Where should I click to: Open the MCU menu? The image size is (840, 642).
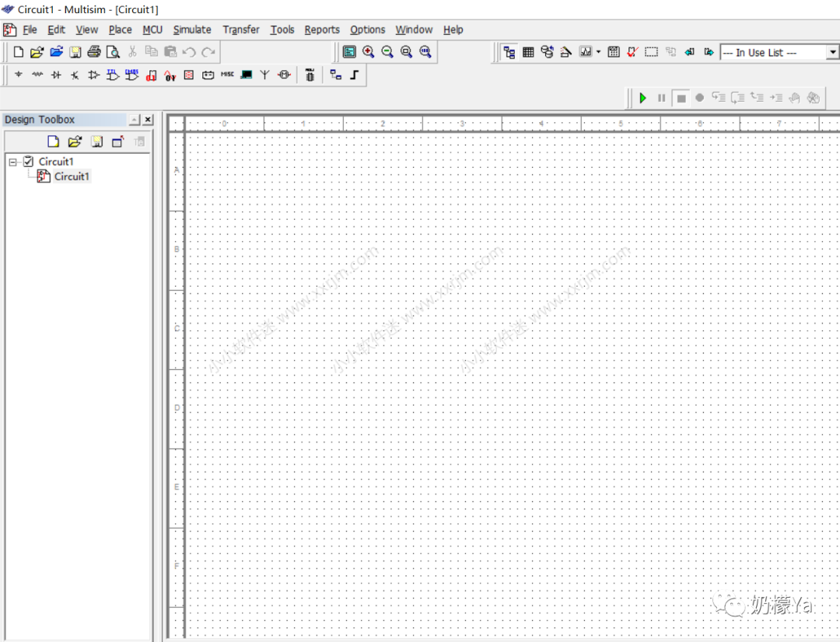tap(152, 30)
